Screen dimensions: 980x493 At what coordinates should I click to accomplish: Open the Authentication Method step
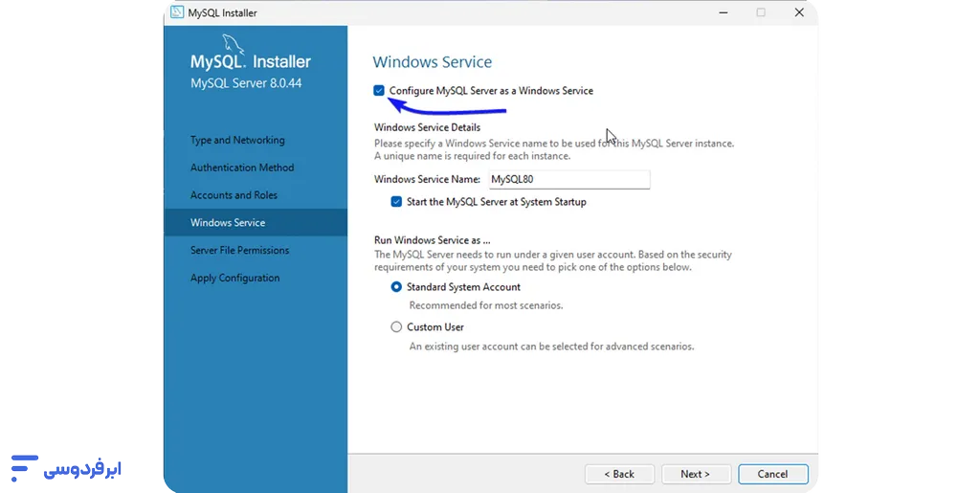pos(242,168)
